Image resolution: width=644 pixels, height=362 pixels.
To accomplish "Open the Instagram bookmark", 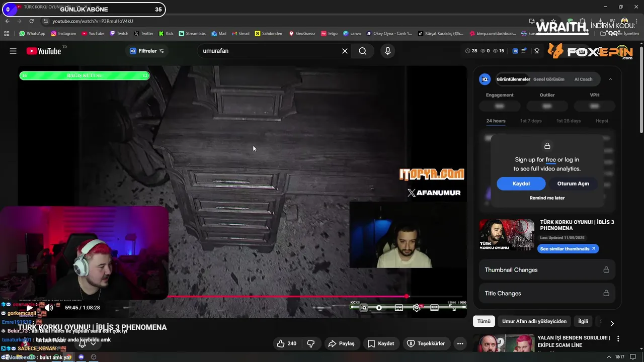I will click(63, 34).
